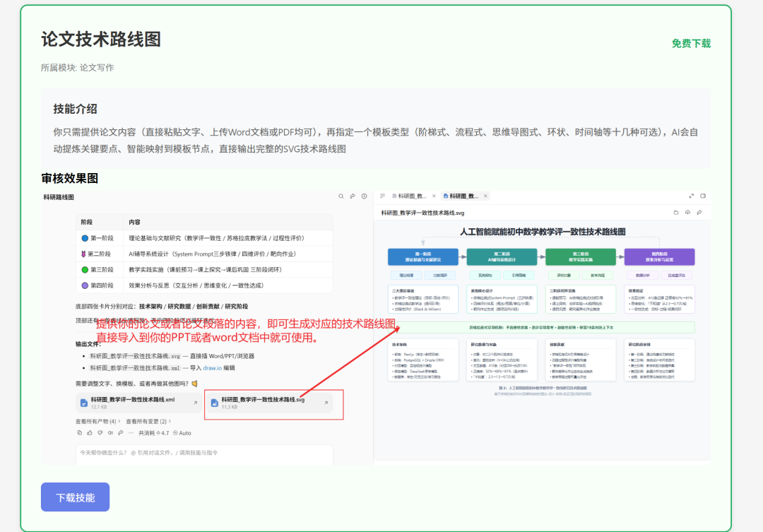The width and height of the screenshot is (763, 532).
Task: Click the 审核效果图 heading
Action: (x=69, y=179)
